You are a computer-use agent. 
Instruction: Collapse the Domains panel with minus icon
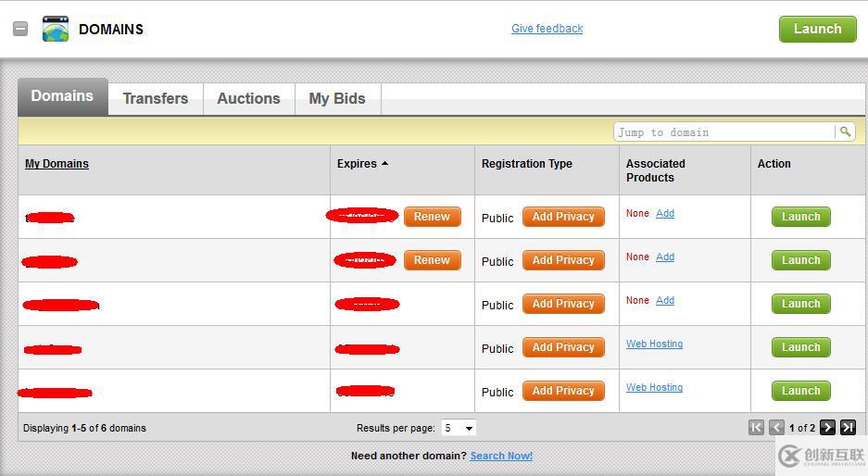click(20, 29)
